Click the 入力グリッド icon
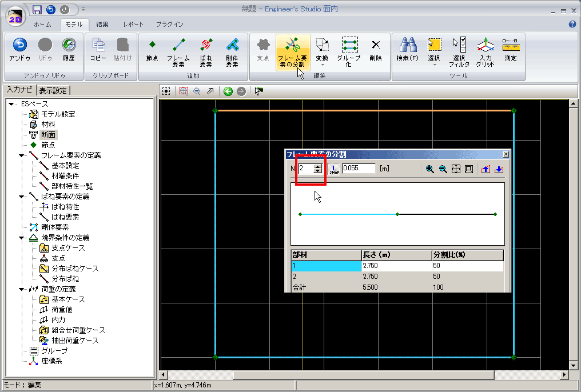The image size is (581, 392). tap(486, 51)
